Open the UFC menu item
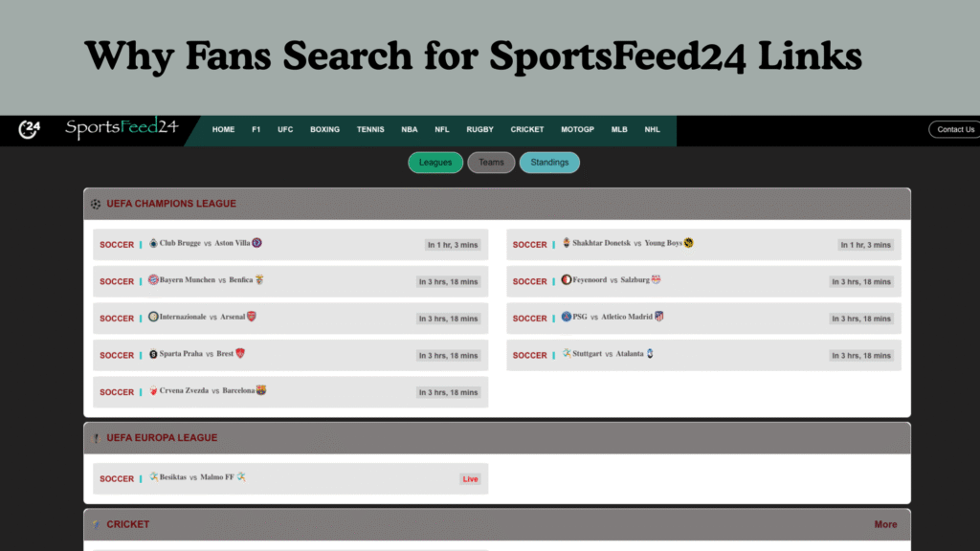Image resolution: width=980 pixels, height=551 pixels. pyautogui.click(x=285, y=130)
